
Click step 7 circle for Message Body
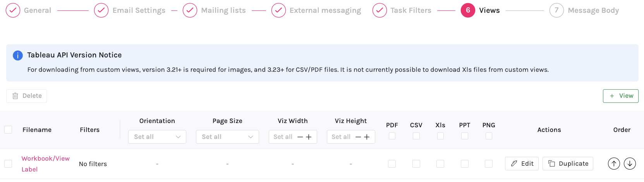pos(556,10)
